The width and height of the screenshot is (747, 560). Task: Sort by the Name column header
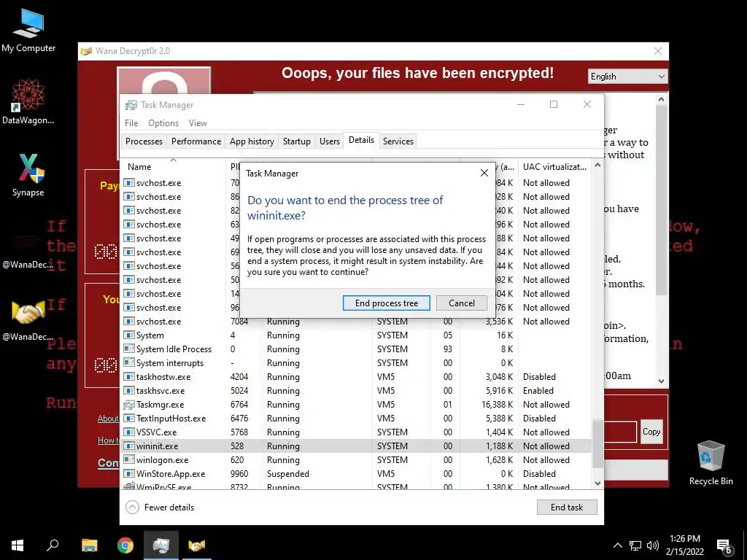[x=174, y=167]
